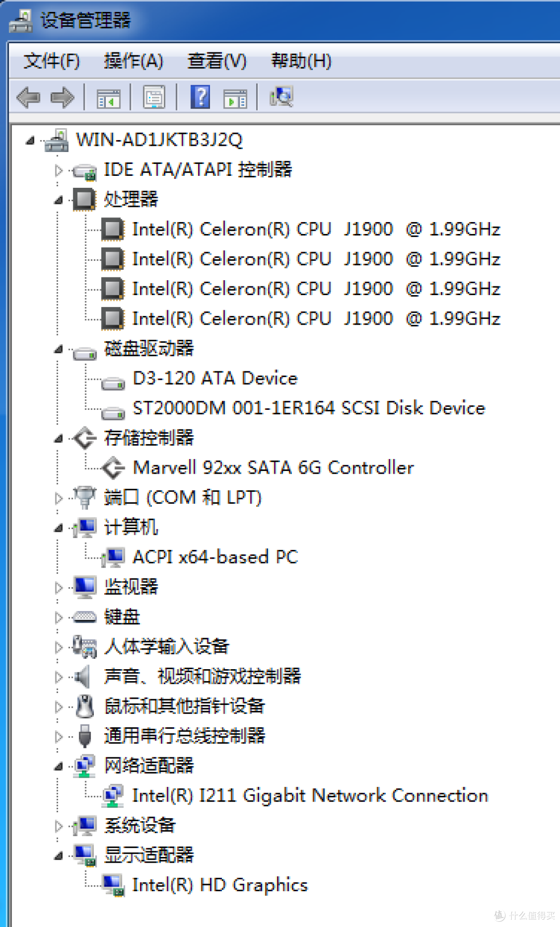Scan for hardware changes toolbar icon
Screen dimensions: 560x927
tap(282, 97)
